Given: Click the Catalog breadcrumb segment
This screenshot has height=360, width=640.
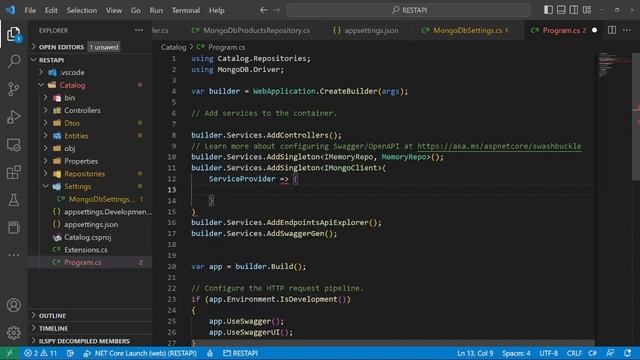Looking at the screenshot, I should tap(173, 47).
